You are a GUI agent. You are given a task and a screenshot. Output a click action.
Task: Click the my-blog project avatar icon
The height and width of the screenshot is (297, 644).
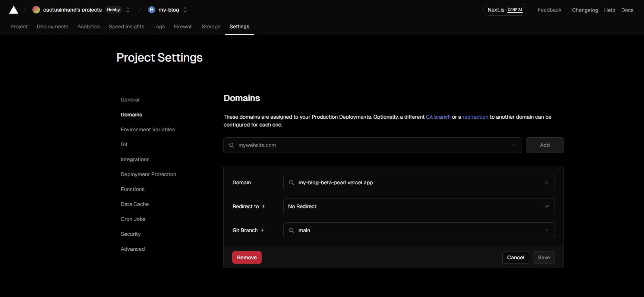click(x=151, y=10)
